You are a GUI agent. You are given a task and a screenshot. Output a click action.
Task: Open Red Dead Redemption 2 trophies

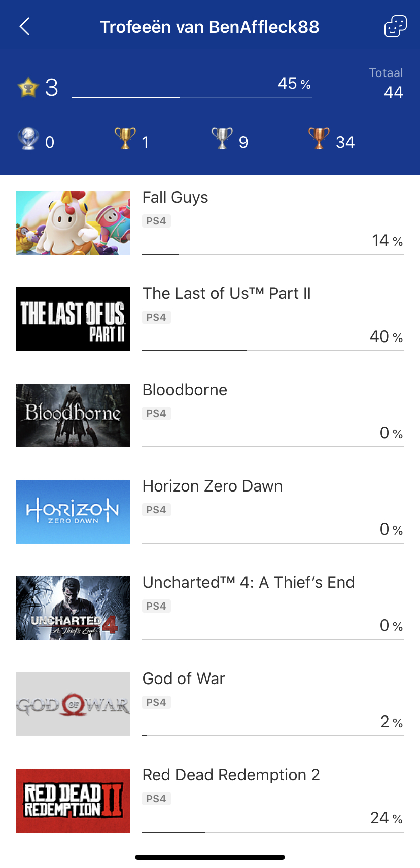[210, 801]
